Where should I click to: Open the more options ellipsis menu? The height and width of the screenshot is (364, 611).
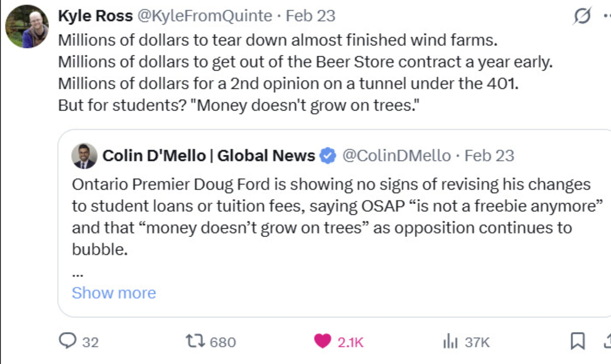(607, 16)
